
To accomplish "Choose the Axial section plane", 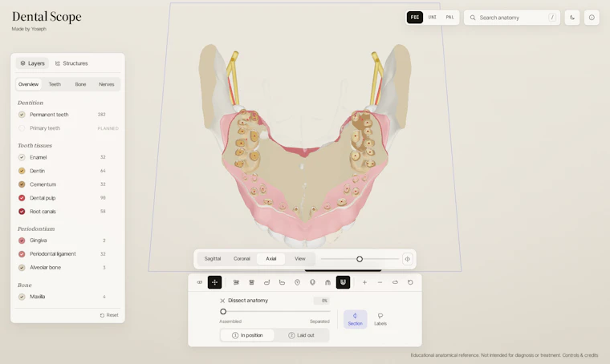I will [271, 259].
